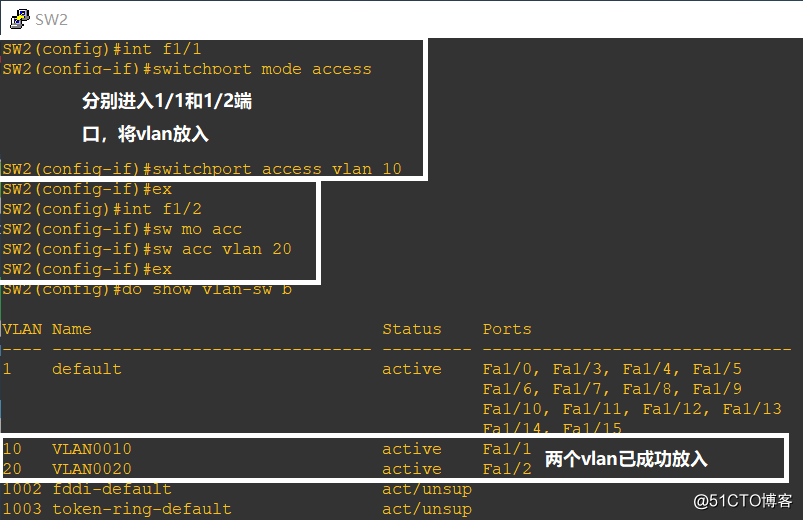This screenshot has width=803, height=520.
Task: Click the 'Name' column header
Action: point(72,329)
